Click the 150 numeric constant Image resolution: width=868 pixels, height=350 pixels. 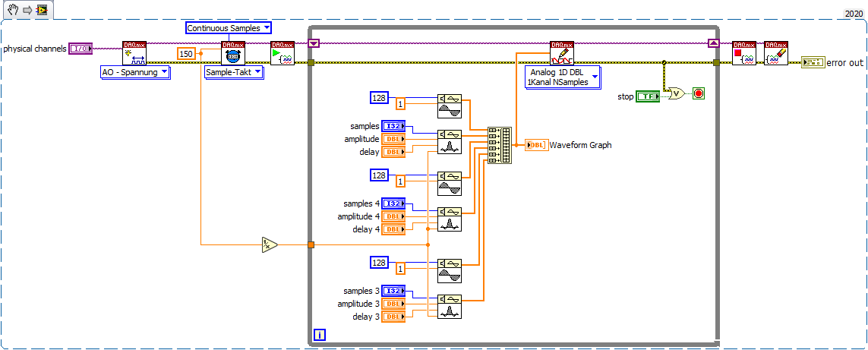(187, 54)
